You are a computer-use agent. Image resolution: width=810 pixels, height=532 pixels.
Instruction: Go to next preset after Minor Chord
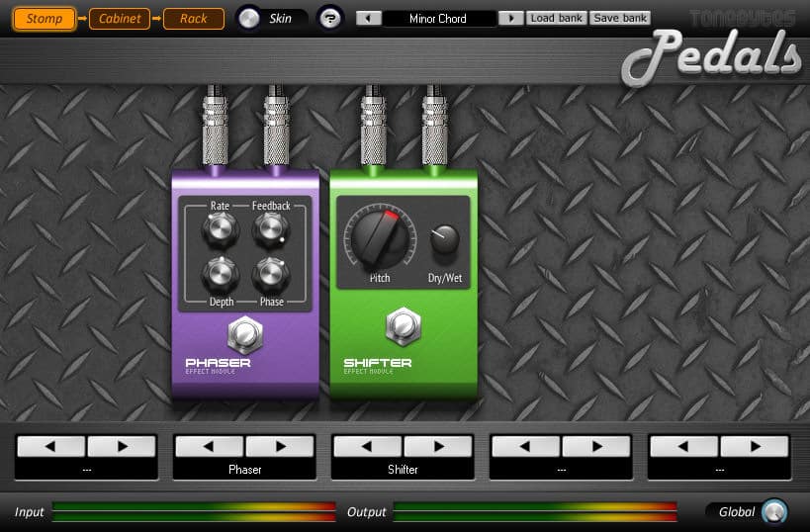[x=510, y=19]
